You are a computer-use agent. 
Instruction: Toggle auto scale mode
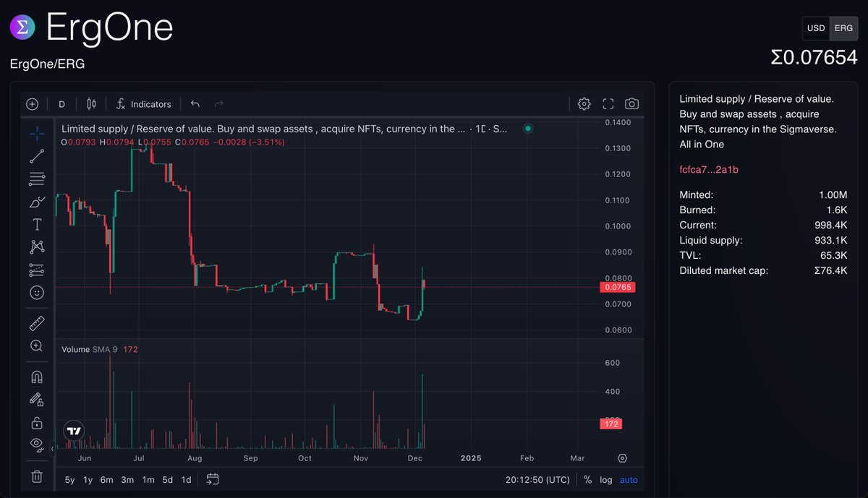[629, 480]
